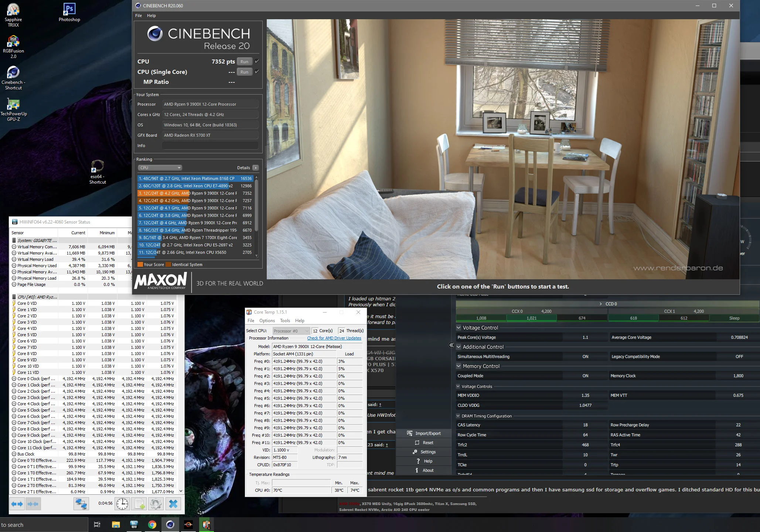Close HWiNFO sensors with the blue X icon
The height and width of the screenshot is (532, 760).
[173, 504]
